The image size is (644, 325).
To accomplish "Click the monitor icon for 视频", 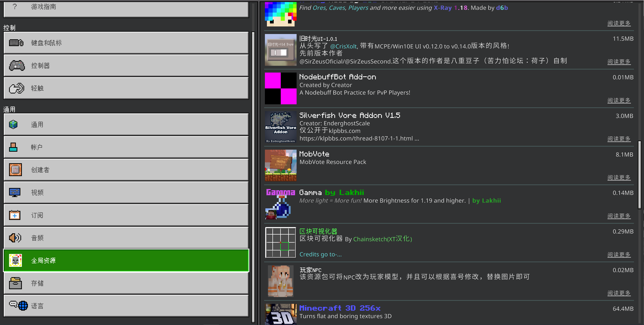I will pyautogui.click(x=15, y=192).
